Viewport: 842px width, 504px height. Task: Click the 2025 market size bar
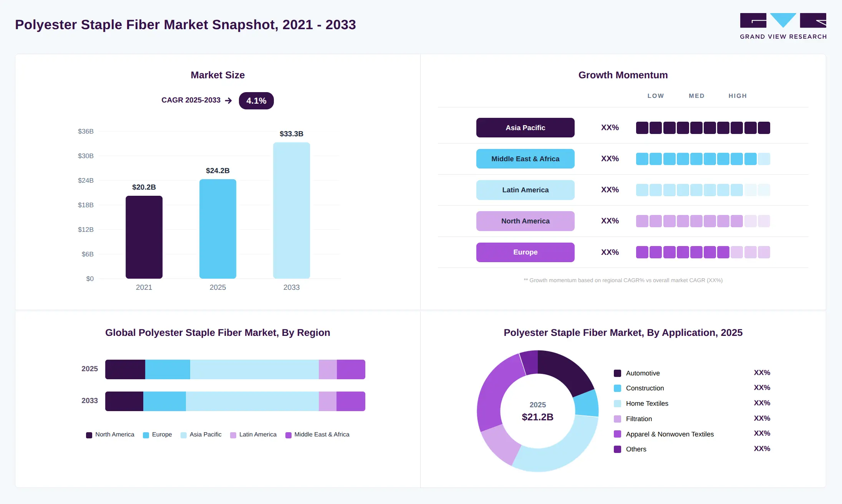pos(218,229)
